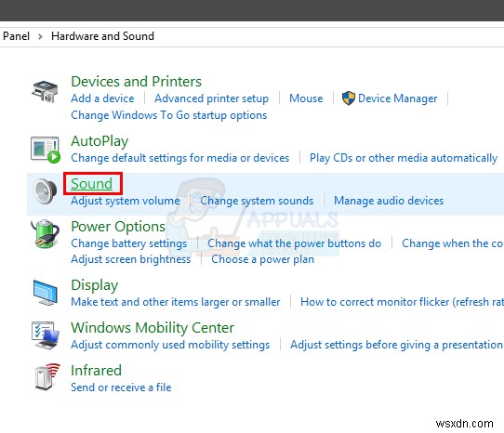
Task: Click How to correct monitor flicker link
Action: click(402, 302)
